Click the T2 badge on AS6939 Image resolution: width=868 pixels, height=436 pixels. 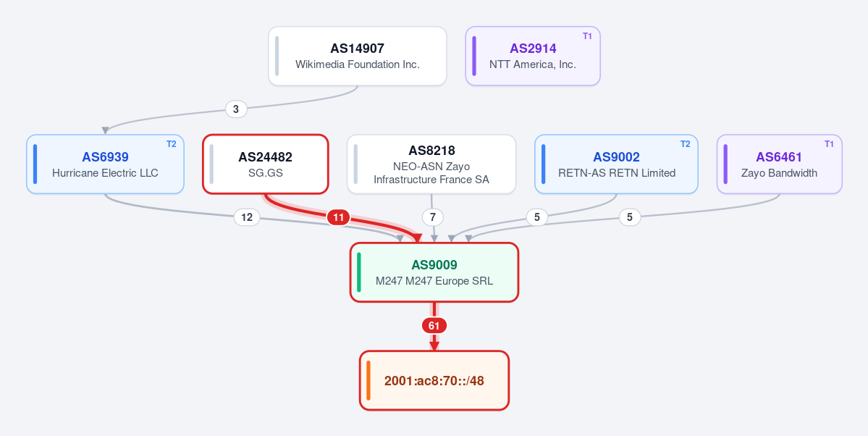171,144
